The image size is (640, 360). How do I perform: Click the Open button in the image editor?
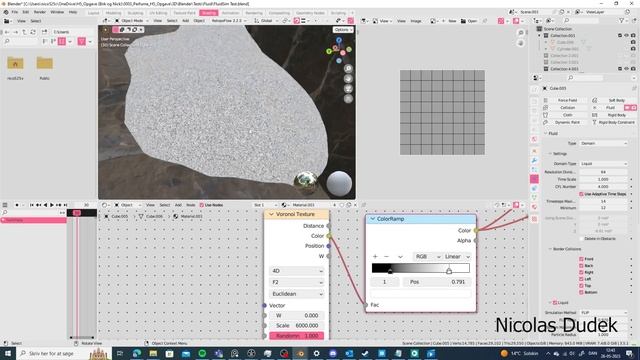click(x=469, y=21)
